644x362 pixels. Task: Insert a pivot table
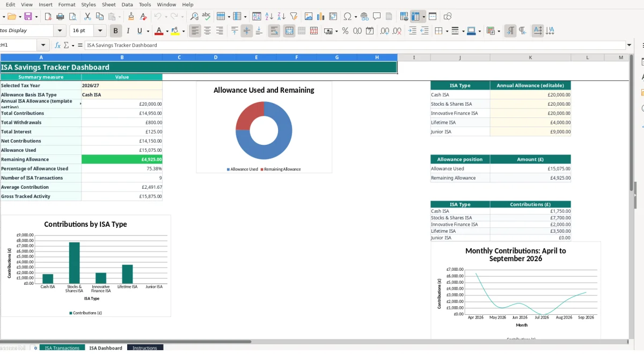tap(333, 17)
